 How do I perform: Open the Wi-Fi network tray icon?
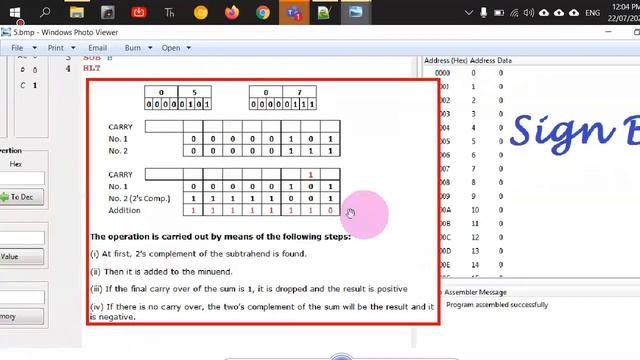[514, 13]
